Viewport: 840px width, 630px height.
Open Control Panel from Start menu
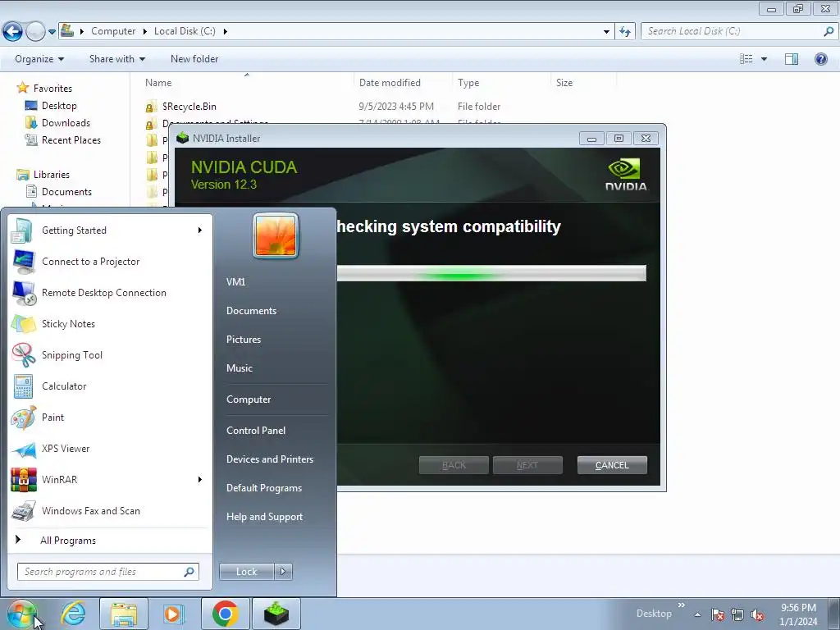click(256, 431)
